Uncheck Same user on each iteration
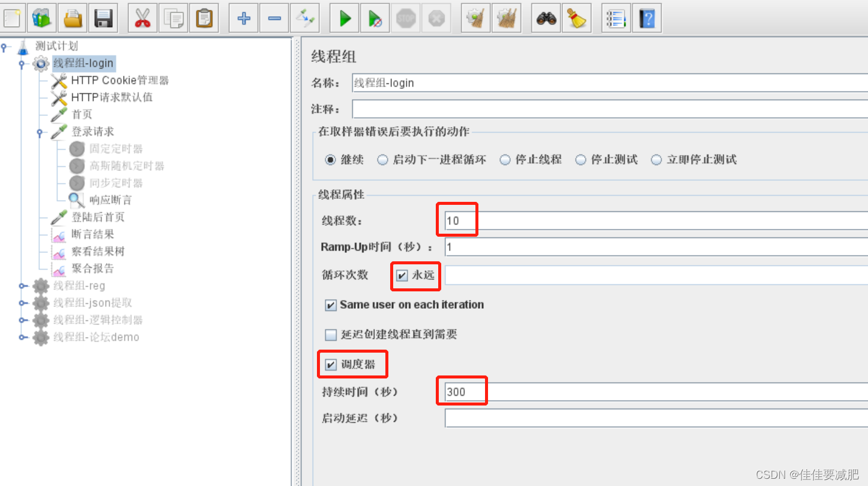The image size is (868, 486). (331, 305)
